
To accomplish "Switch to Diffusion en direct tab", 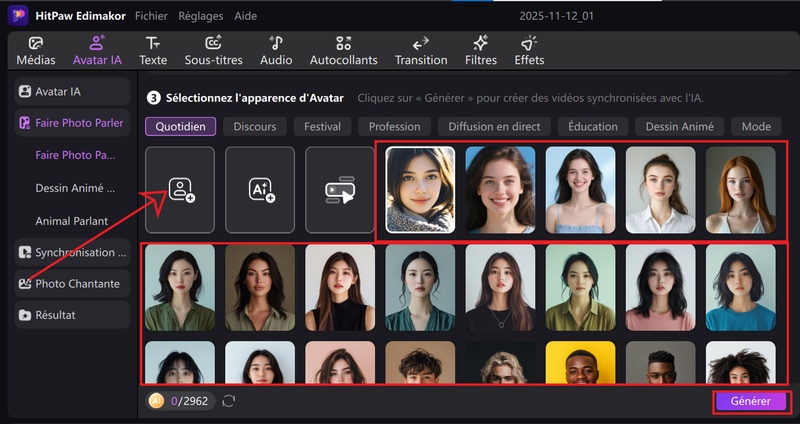I will coord(494,127).
